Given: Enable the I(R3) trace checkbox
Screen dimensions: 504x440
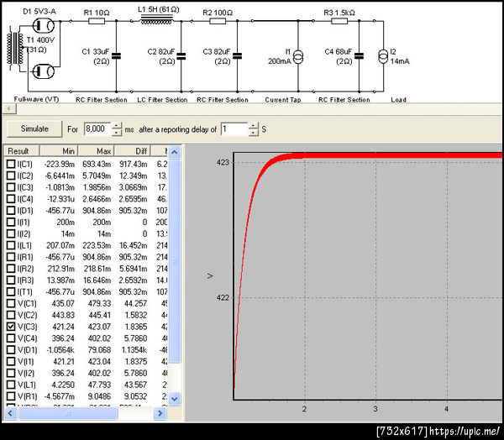Looking at the screenshot, I should click(x=11, y=280).
